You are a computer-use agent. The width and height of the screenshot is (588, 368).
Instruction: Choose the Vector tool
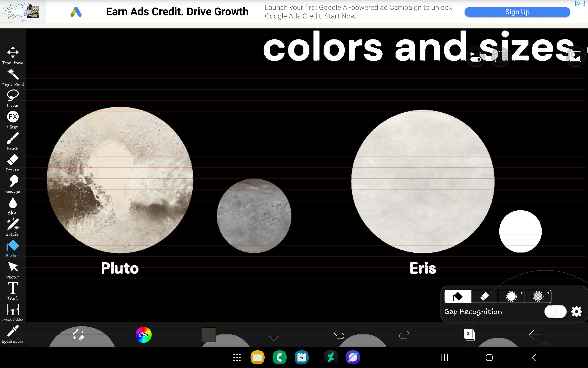pos(13,270)
